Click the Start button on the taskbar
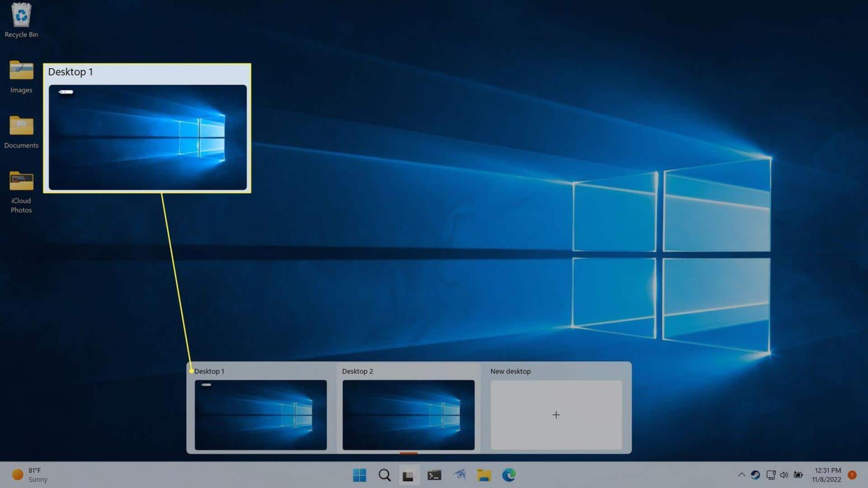The height and width of the screenshot is (488, 868). [359, 475]
